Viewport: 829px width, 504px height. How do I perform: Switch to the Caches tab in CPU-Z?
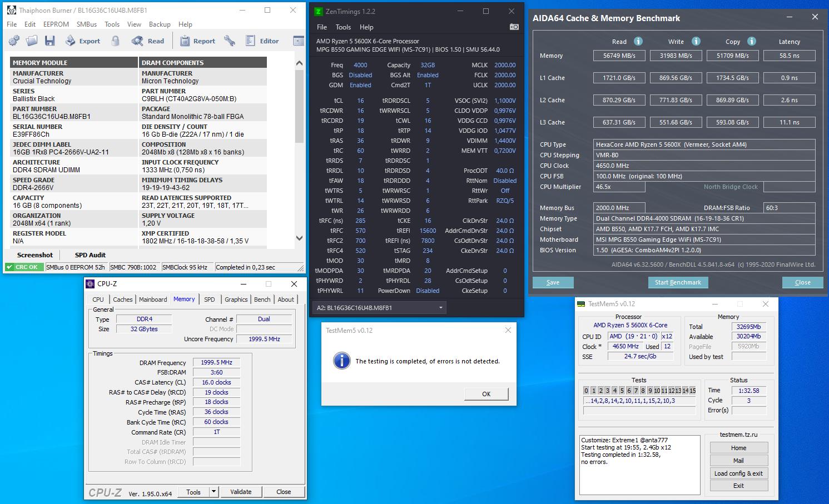pos(123,300)
